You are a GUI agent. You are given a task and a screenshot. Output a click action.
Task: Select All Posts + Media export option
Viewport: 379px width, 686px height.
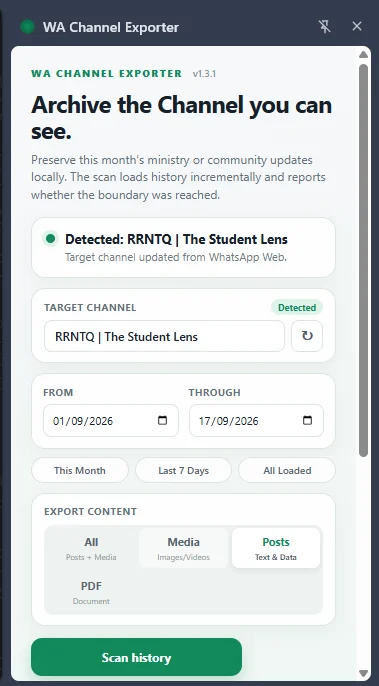click(91, 548)
